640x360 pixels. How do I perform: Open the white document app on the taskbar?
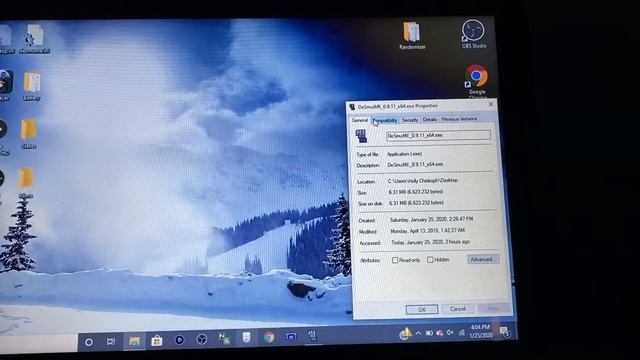pos(246,338)
